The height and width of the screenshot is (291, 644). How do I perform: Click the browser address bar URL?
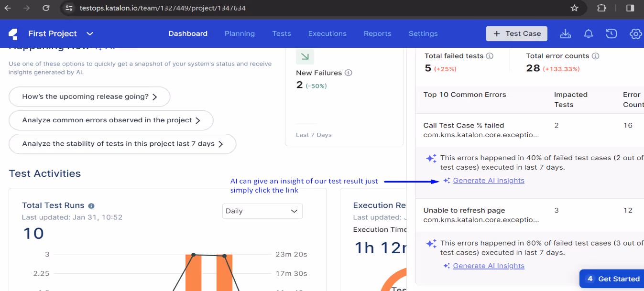163,8
